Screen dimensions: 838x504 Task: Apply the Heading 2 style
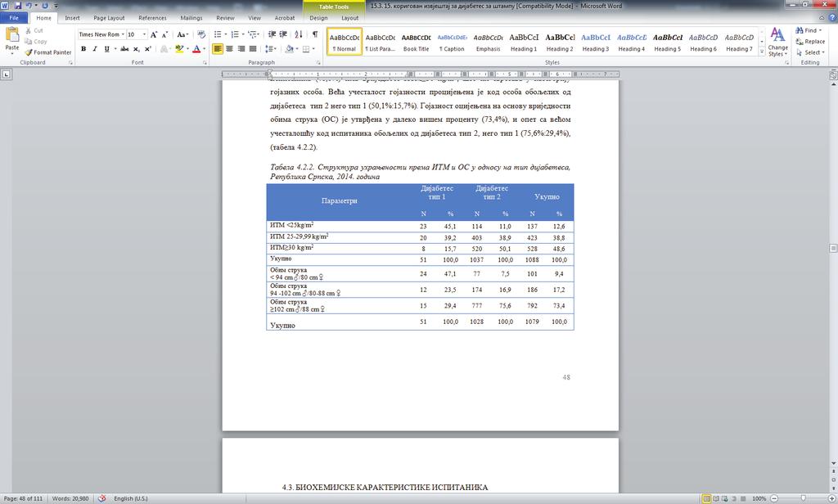560,42
